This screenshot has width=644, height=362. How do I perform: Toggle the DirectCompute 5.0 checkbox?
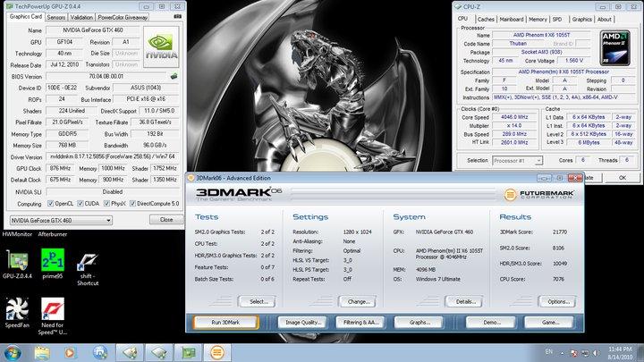click(132, 203)
